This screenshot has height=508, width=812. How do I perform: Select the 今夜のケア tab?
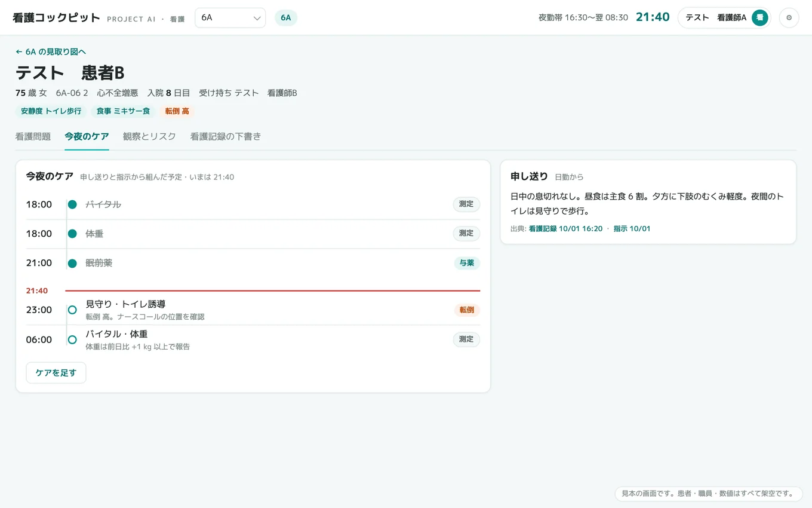coord(87,136)
